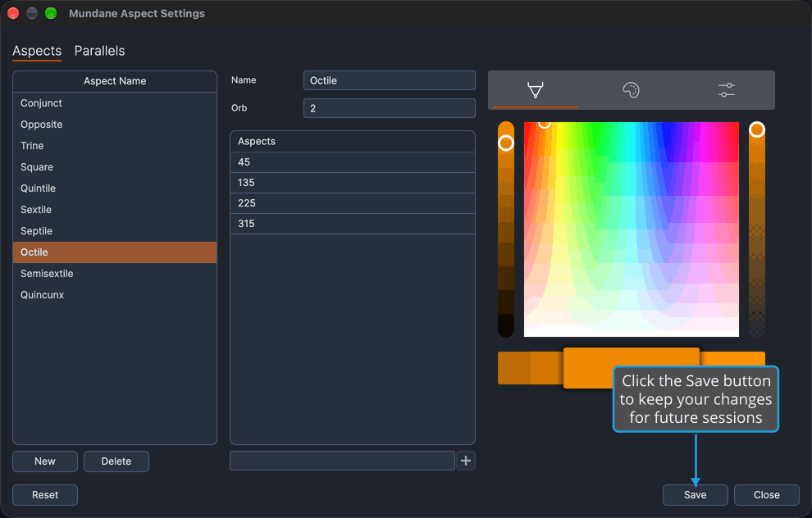Select the 315 degree aspect row

coord(353,224)
